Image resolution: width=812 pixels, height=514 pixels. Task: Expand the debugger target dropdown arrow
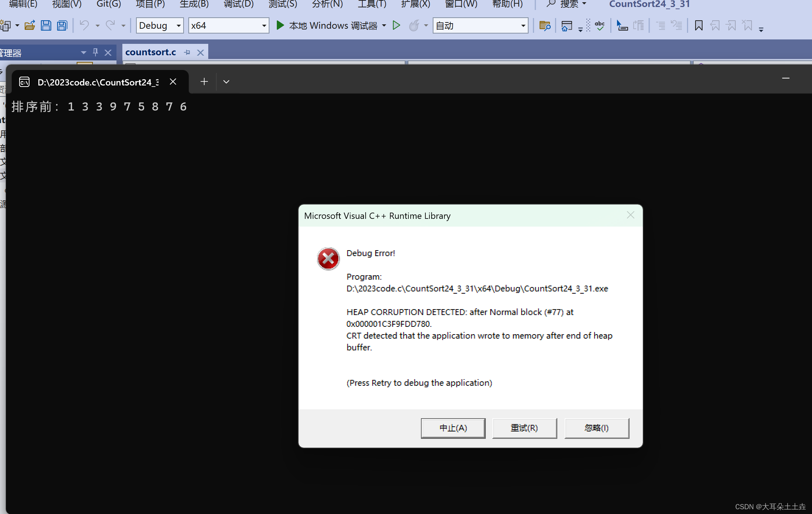[384, 25]
